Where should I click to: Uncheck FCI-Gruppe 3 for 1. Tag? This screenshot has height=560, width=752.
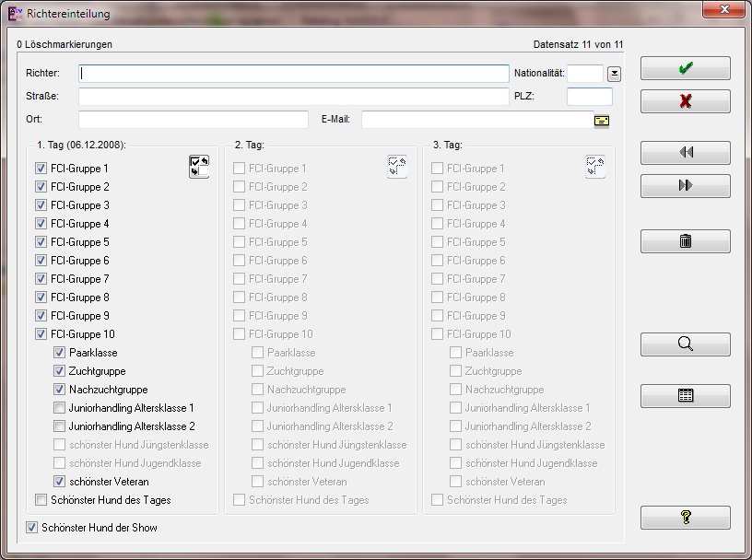tap(41, 205)
